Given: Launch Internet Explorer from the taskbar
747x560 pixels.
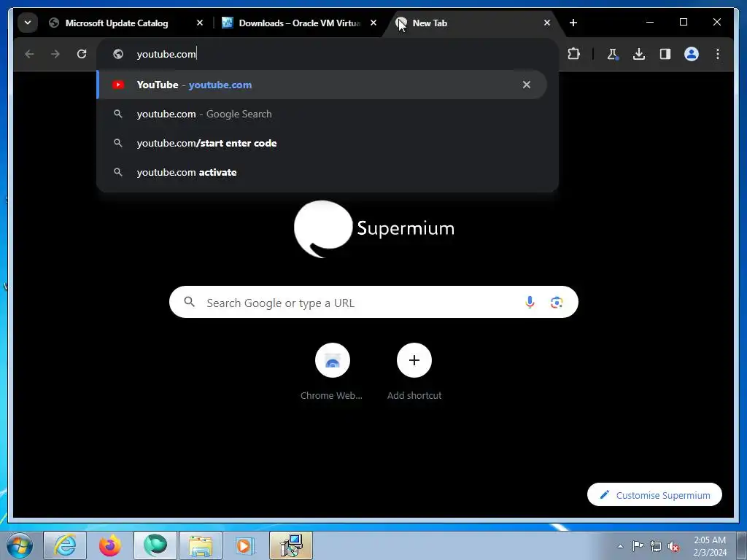Looking at the screenshot, I should [x=65, y=545].
